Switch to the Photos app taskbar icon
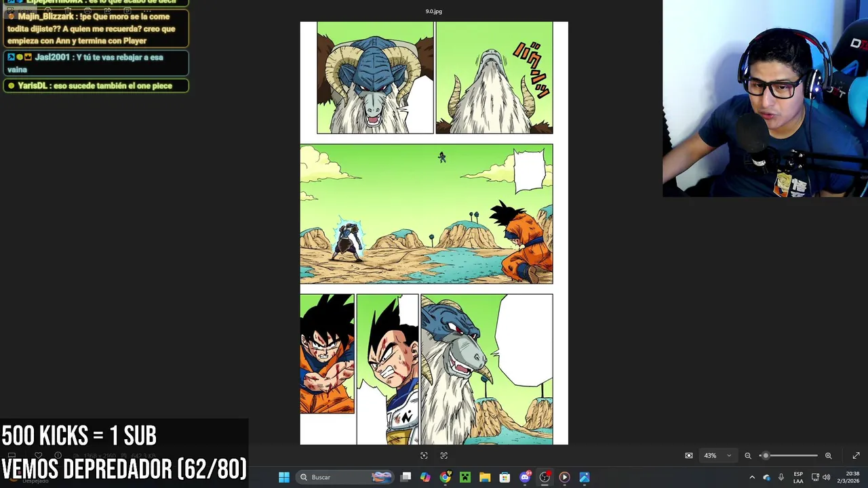This screenshot has height=488, width=868. click(x=585, y=477)
